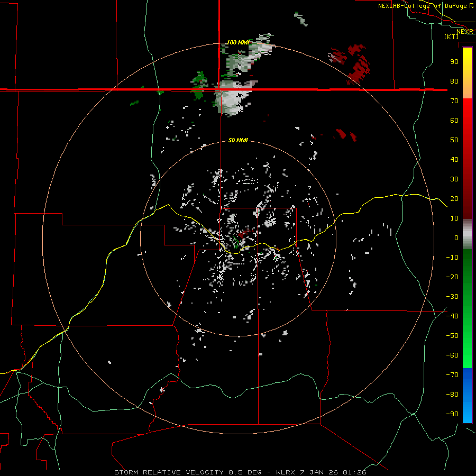Click the NEXR label above the color bar
This screenshot has width=476, height=476.
click(x=465, y=32)
